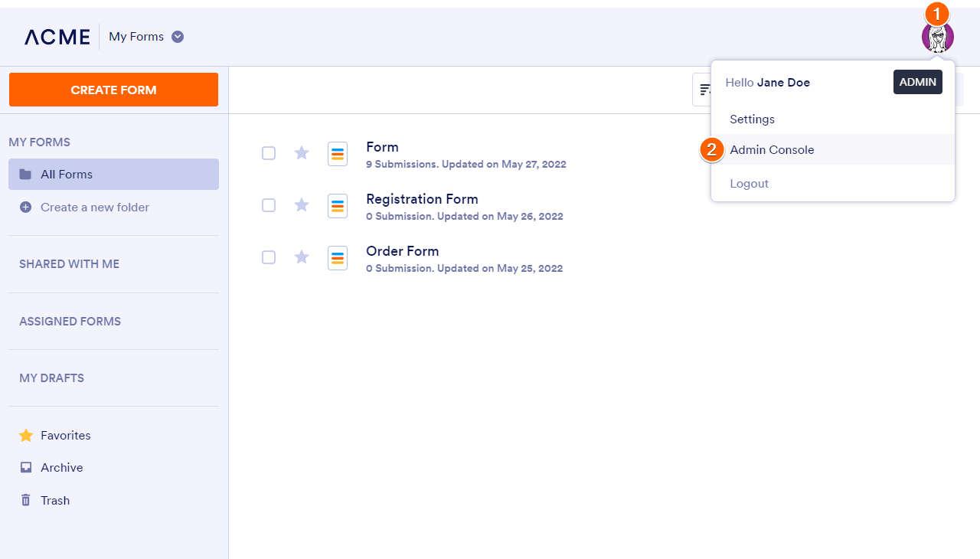
Task: Open the Trash folder
Action: 54,500
